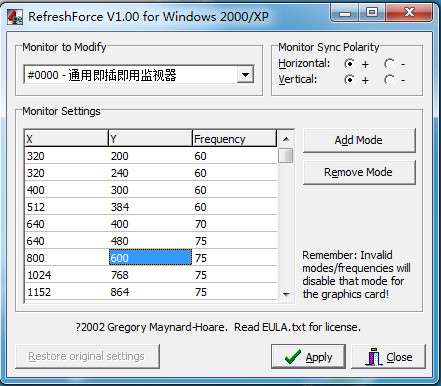Close the RefreshForce dialog via Close button
The height and width of the screenshot is (386, 441).
(389, 357)
